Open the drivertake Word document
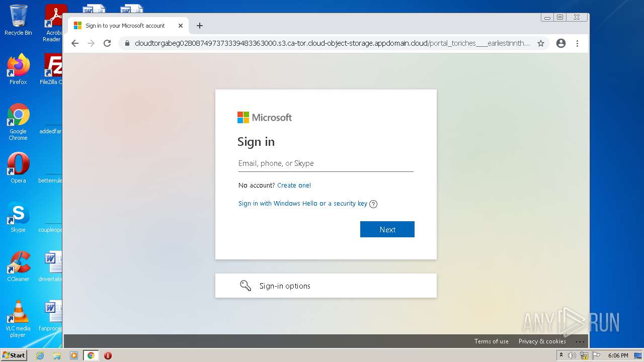Viewport: 644px width, 362px height. tap(51, 266)
